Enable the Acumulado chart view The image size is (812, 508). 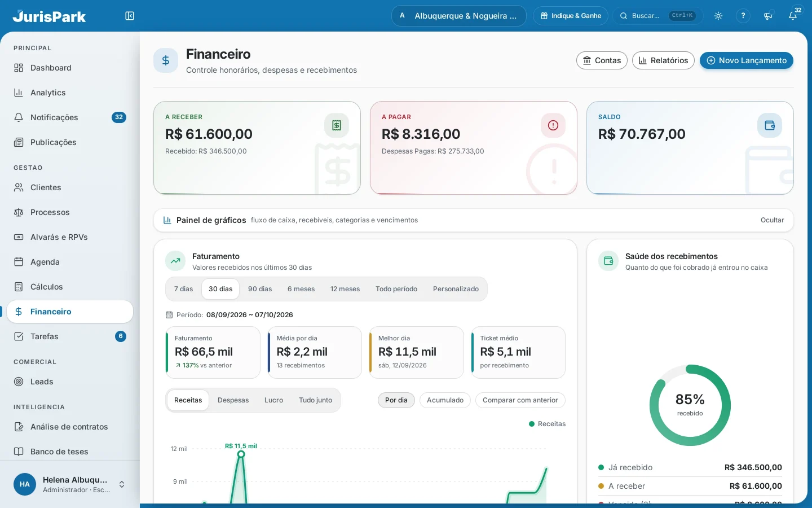[x=445, y=400]
